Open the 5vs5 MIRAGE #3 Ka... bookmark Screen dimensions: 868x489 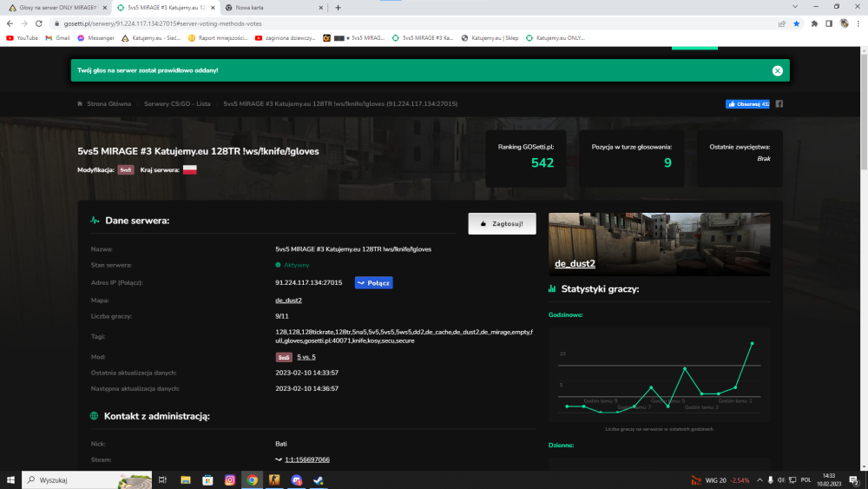coord(423,38)
